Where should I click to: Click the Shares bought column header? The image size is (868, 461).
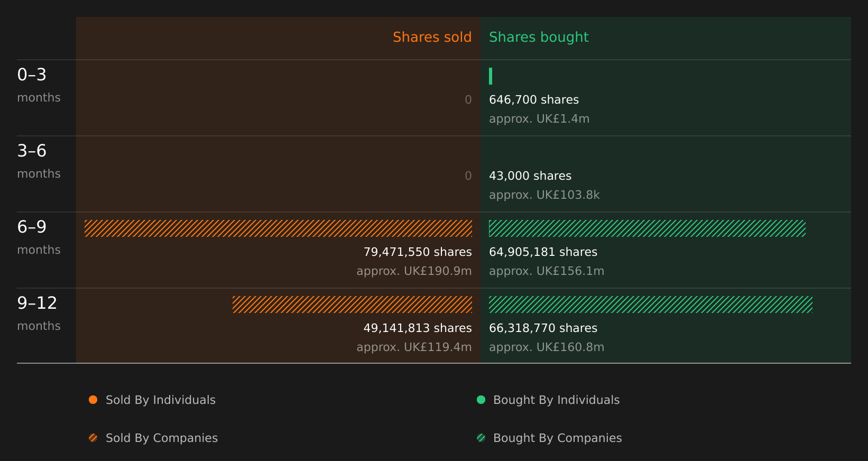click(x=539, y=37)
